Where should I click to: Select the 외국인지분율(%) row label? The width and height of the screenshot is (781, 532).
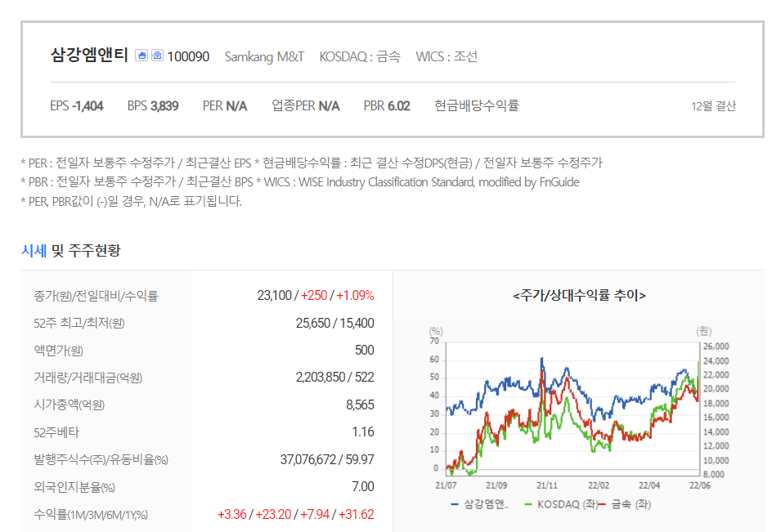click(x=74, y=487)
